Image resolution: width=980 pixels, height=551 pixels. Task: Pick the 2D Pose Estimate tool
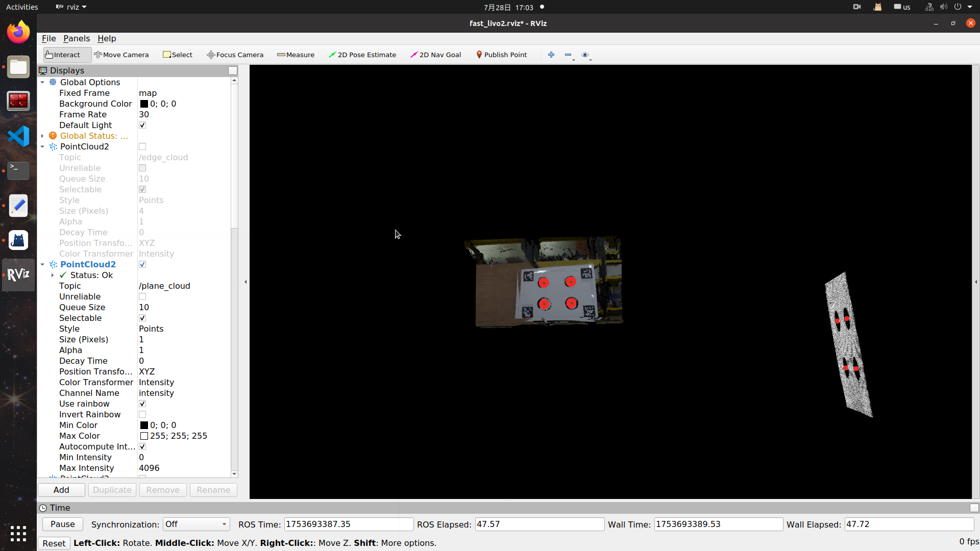click(362, 55)
